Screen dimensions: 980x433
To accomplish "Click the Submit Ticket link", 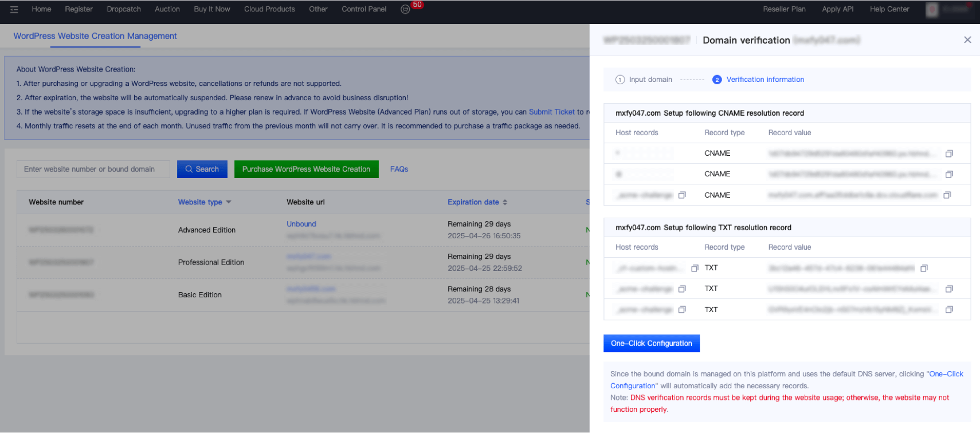I will [551, 112].
